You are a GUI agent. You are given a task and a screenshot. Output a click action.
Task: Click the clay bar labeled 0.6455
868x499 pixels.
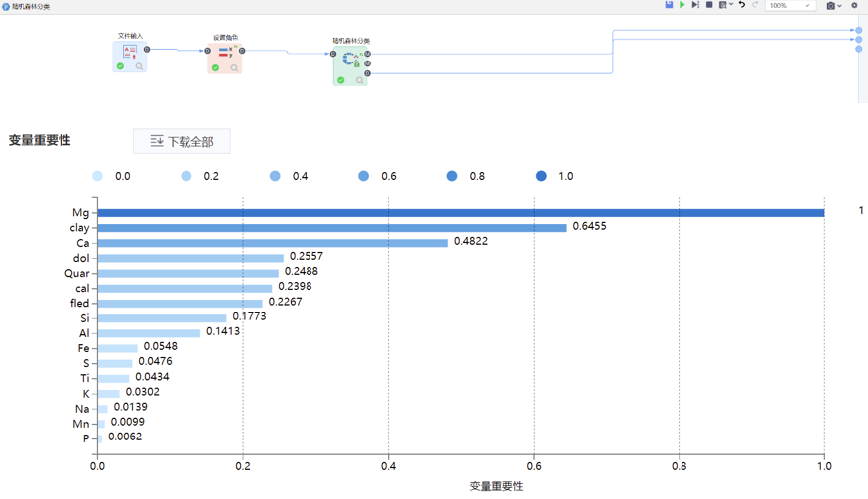(x=331, y=227)
